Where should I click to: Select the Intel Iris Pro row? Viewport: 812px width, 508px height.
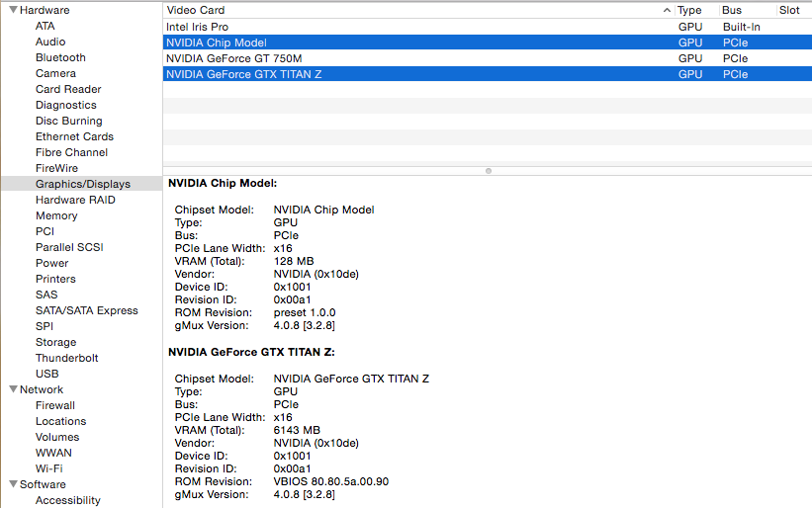488,27
